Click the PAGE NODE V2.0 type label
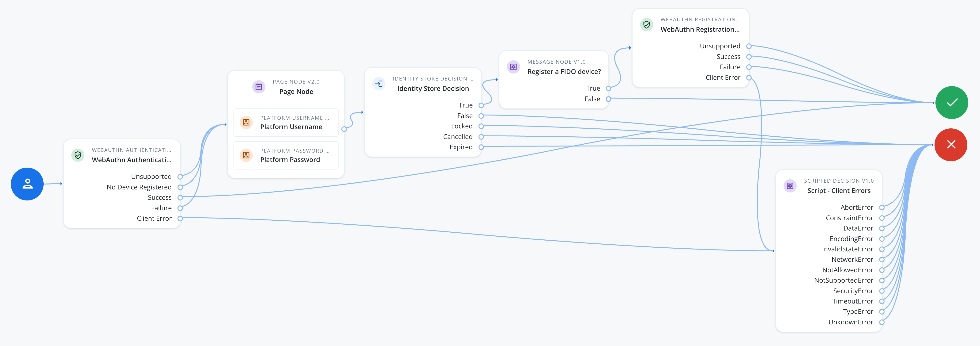Screen dimensions: 980x346 296,81
